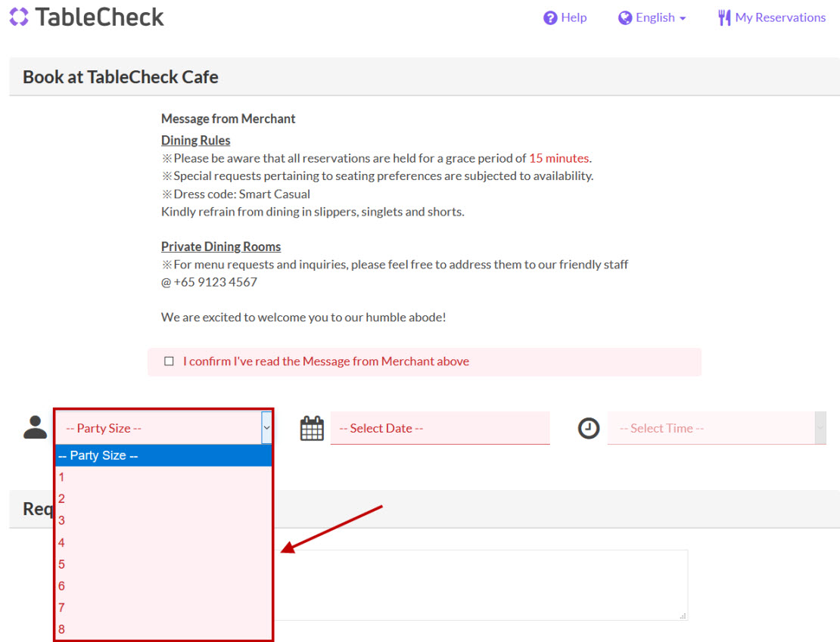Click the TableCheck logo icon

pyautogui.click(x=19, y=17)
